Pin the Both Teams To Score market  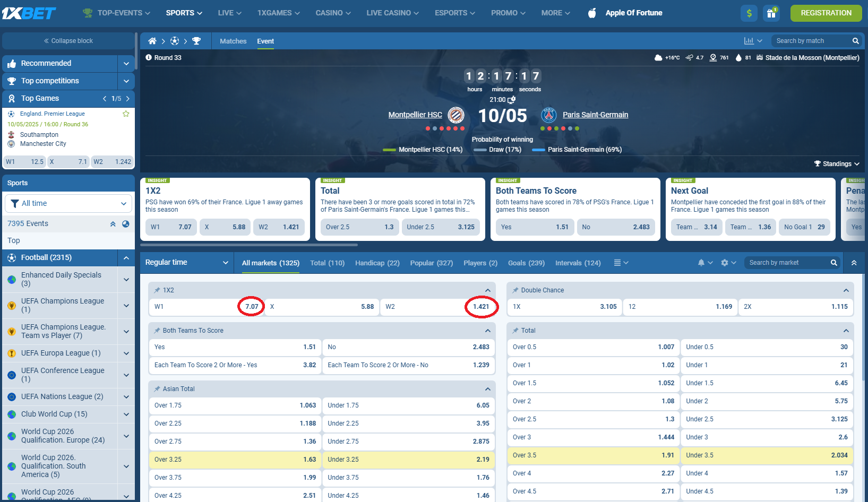coord(157,331)
